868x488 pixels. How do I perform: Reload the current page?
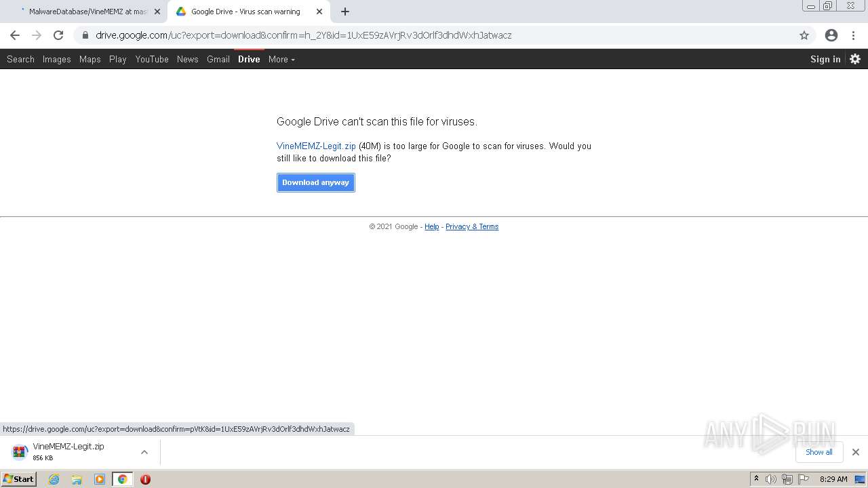click(x=58, y=35)
